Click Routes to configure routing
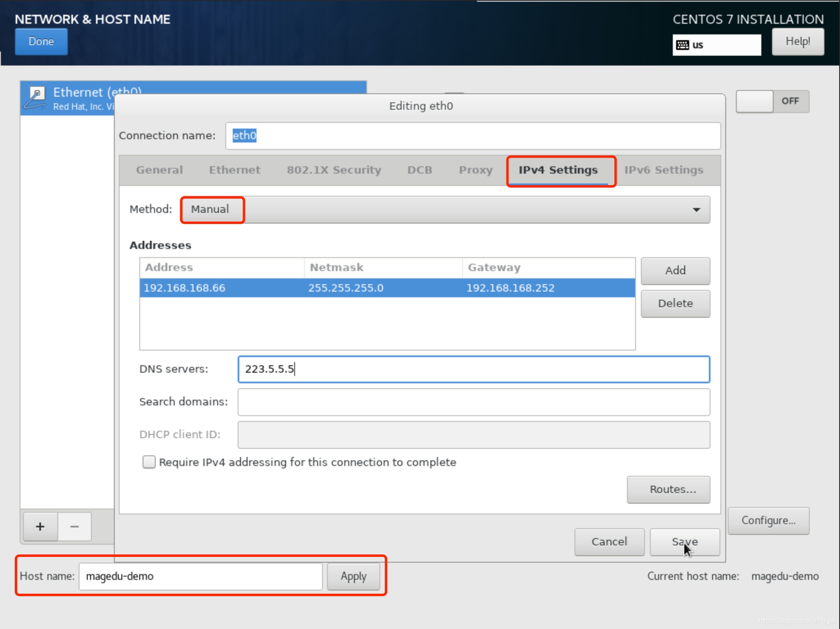 click(672, 489)
